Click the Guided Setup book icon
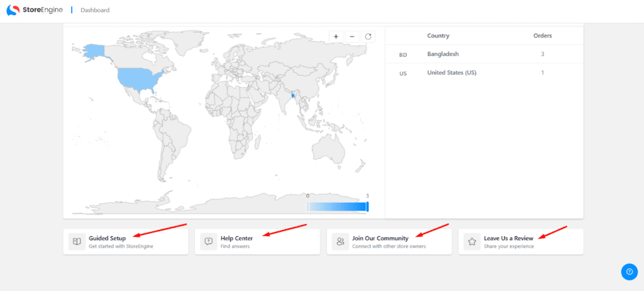The height and width of the screenshot is (291, 644). (77, 242)
